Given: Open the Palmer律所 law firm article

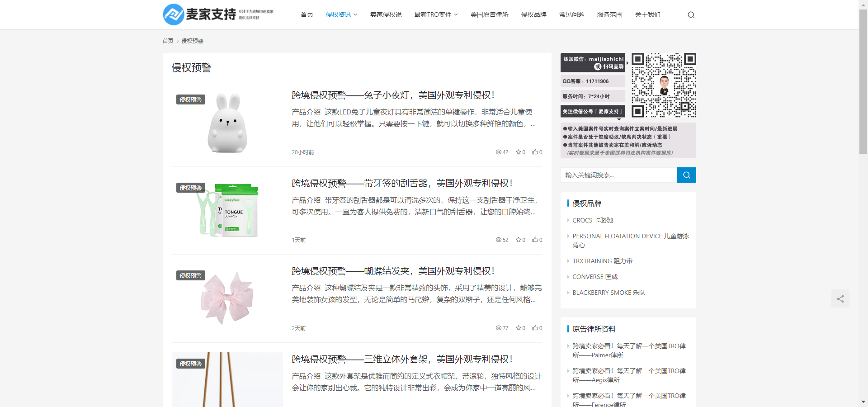Looking at the screenshot, I should [x=629, y=350].
